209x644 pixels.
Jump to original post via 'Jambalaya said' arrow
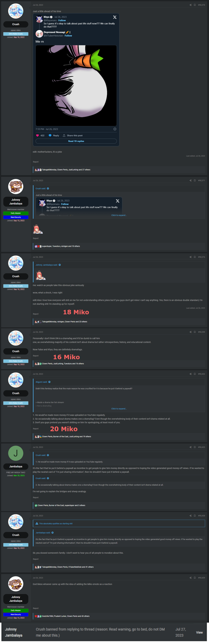click(x=53, y=533)
